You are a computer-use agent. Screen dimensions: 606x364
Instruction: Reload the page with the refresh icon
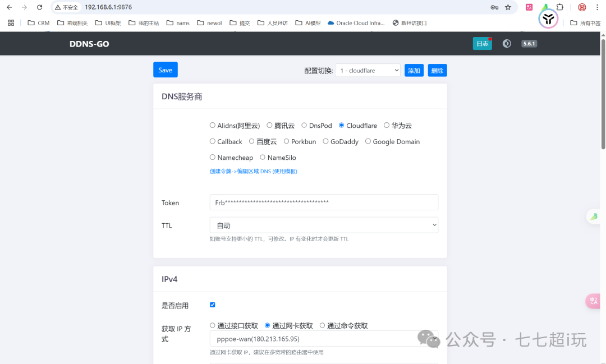click(39, 7)
